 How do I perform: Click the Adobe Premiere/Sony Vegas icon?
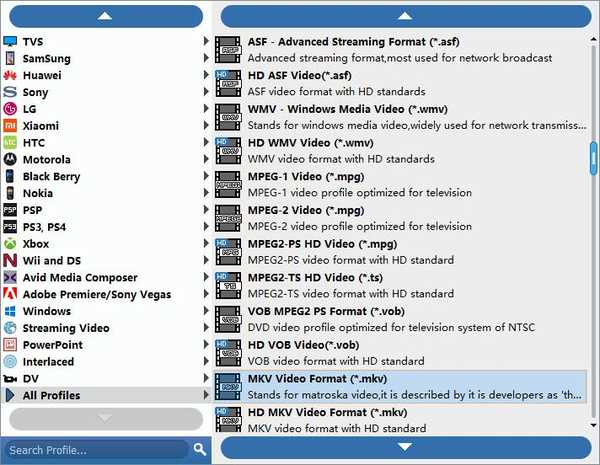click(x=10, y=294)
